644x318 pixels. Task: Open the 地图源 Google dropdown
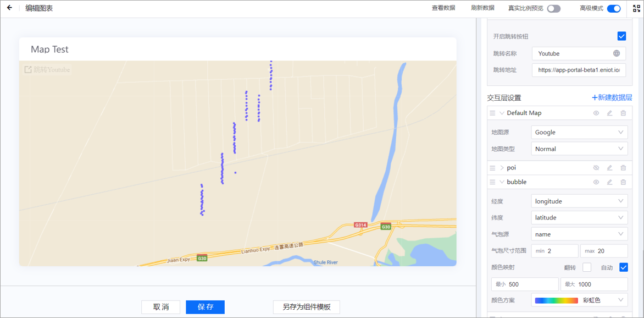coord(579,132)
